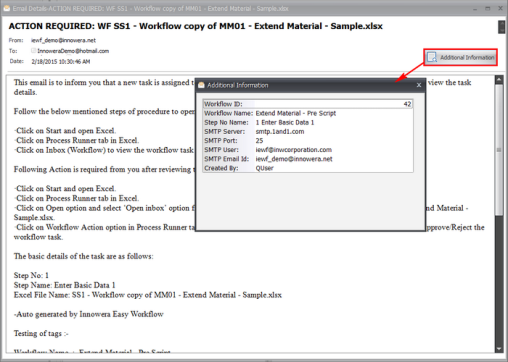Click the SMTP User email value
The width and height of the screenshot is (508, 362).
(294, 150)
